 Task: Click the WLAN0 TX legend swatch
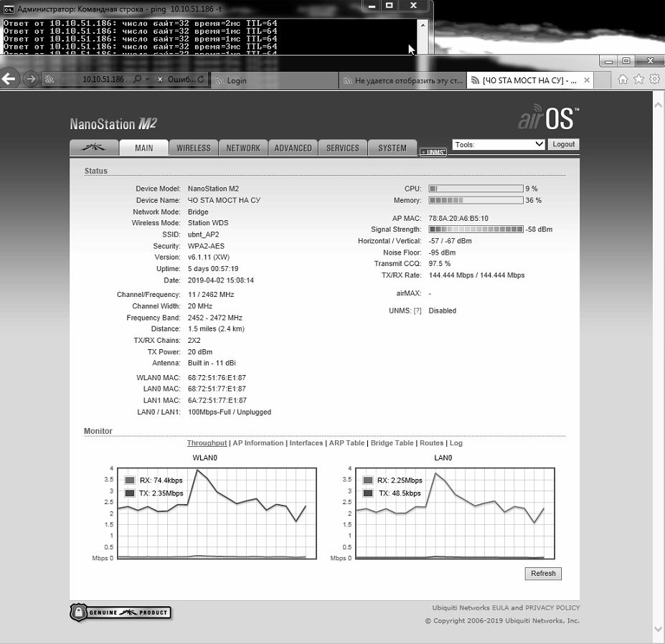pos(130,493)
